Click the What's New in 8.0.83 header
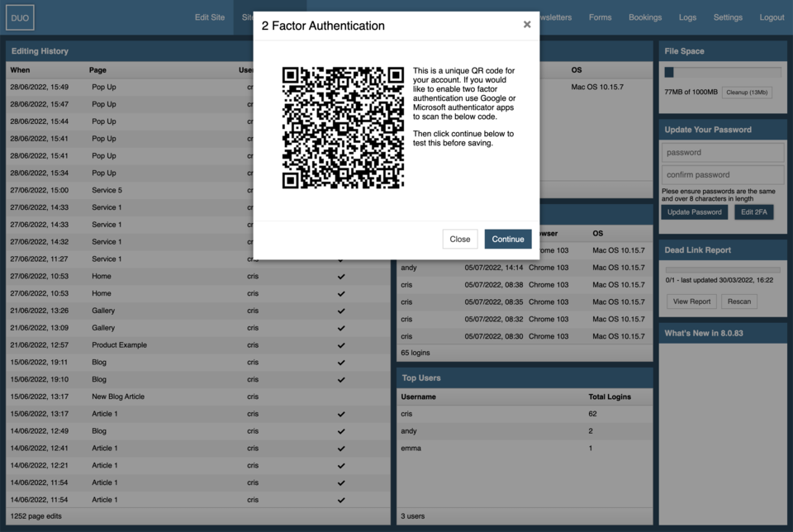The image size is (793, 532). 723,333
